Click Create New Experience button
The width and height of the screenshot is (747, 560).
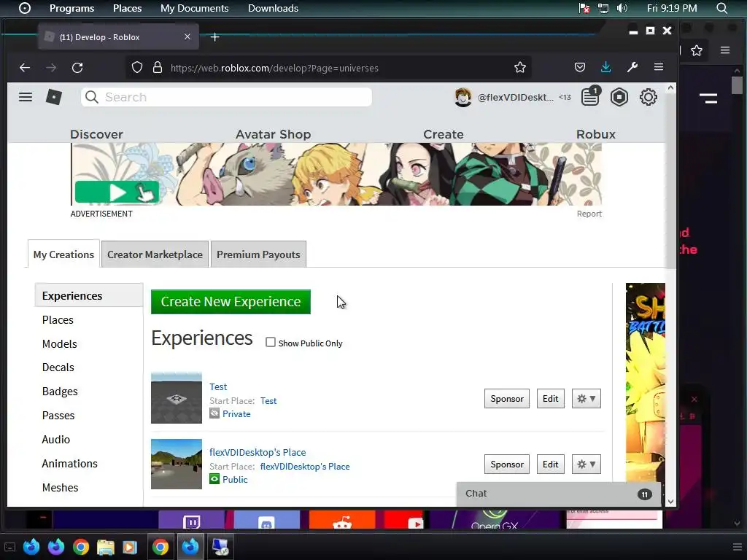point(231,302)
